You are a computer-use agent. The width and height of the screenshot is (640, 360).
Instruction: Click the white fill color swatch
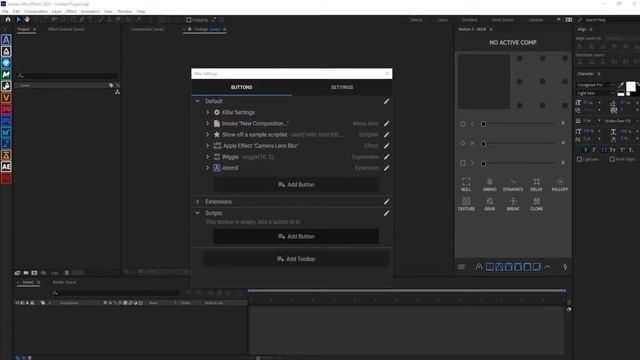pos(631,87)
